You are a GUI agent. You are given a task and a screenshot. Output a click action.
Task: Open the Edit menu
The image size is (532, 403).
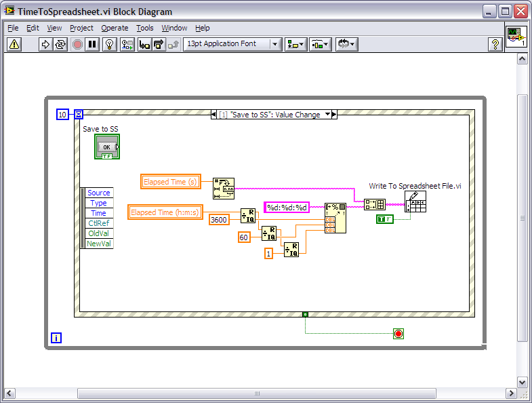(x=33, y=28)
